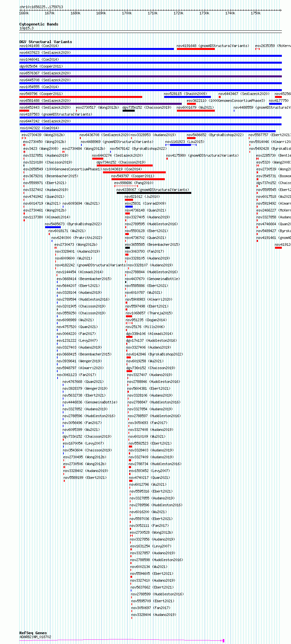Open the DGV Structural Variants track title
291x644 pixels.
(x=46, y=42)
